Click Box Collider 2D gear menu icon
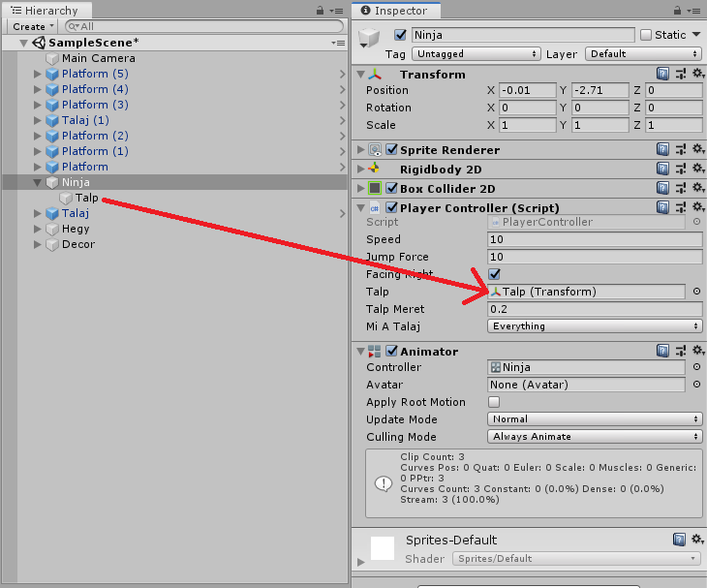The image size is (707, 588). pyautogui.click(x=696, y=188)
